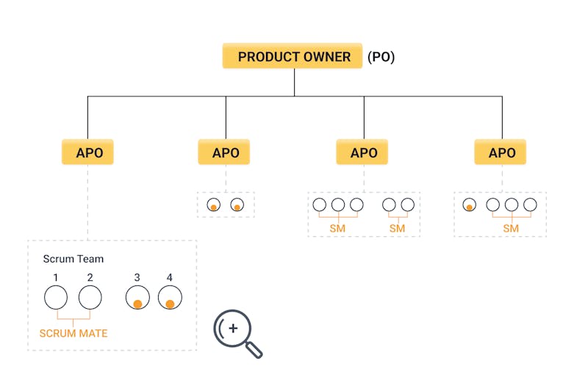Image resolution: width=588 pixels, height=392 pixels.
Task: Click Scrum Team circle number 1
Action: pyautogui.click(x=56, y=297)
